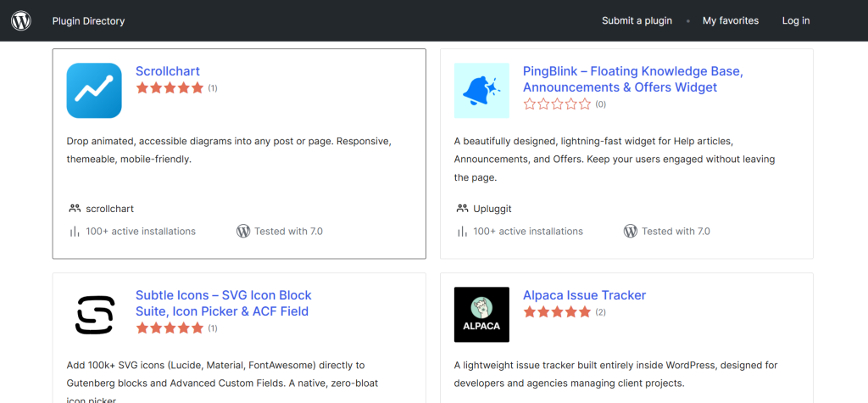Click Scrollchart's 100+ active installations text
Screen dimensions: 868x403
(141, 231)
